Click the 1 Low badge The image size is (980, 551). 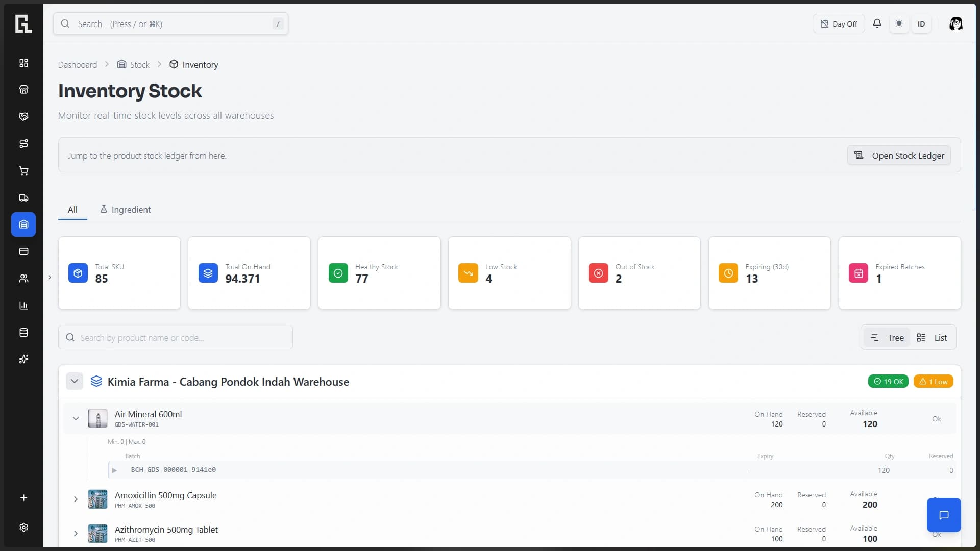[934, 382]
